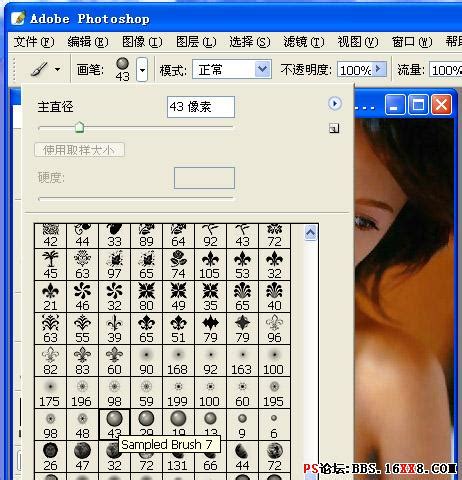Open the brush panel flyout menu arrow
This screenshot has width=462, height=480.
coord(335,103)
